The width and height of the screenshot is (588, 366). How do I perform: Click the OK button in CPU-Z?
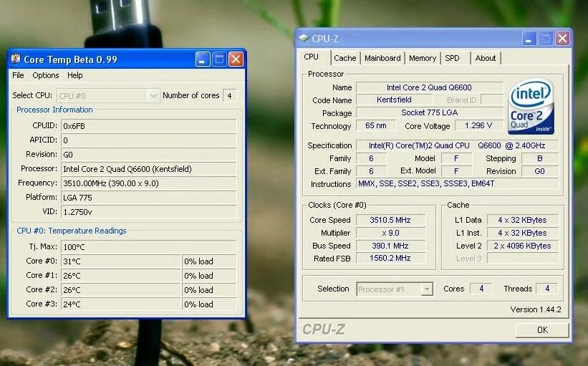542,330
